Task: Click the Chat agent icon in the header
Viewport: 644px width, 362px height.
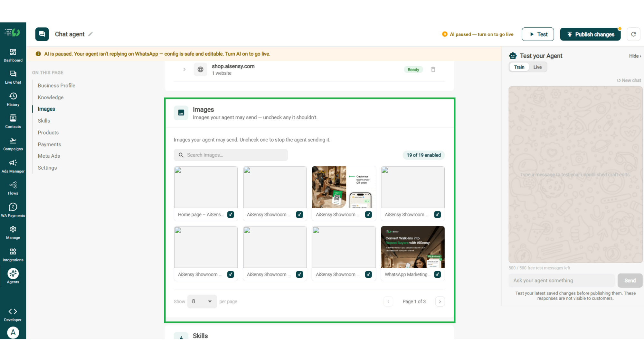Action: point(42,34)
